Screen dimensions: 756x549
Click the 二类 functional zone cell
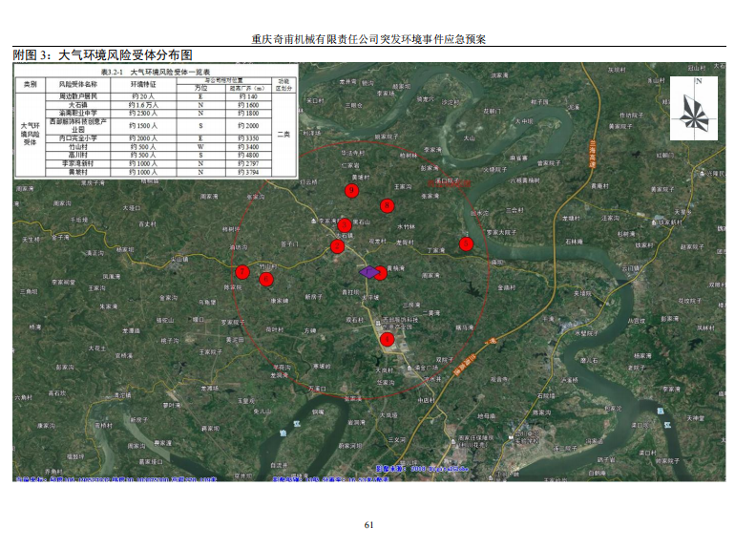[x=283, y=135]
